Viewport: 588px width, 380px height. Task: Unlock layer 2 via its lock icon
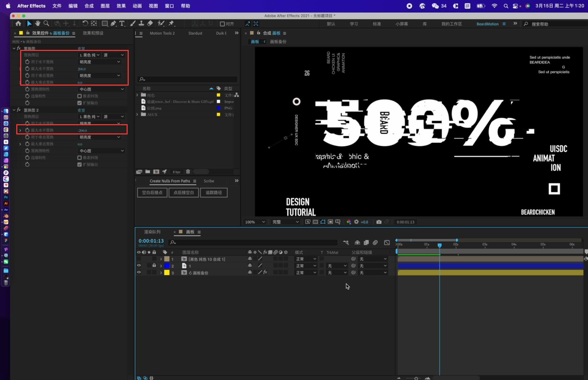154,265
